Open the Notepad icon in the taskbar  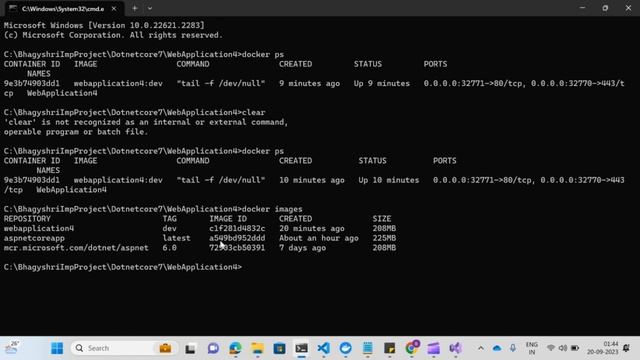click(x=368, y=348)
